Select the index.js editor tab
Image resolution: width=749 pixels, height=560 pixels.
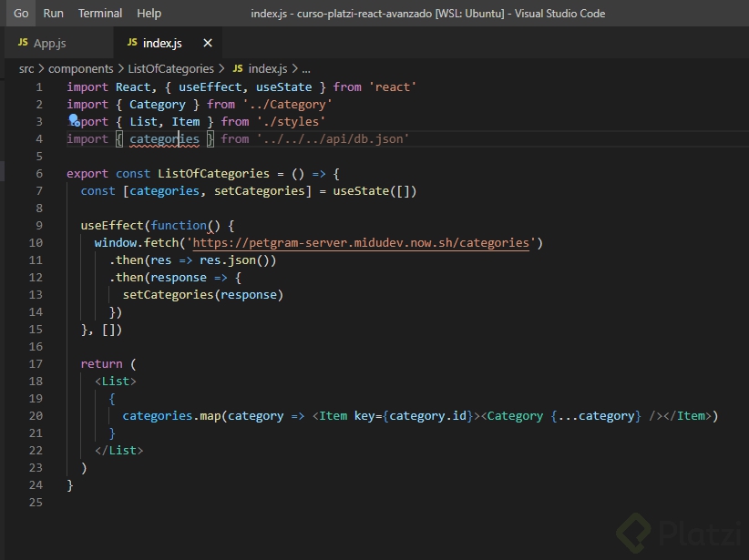click(x=167, y=43)
